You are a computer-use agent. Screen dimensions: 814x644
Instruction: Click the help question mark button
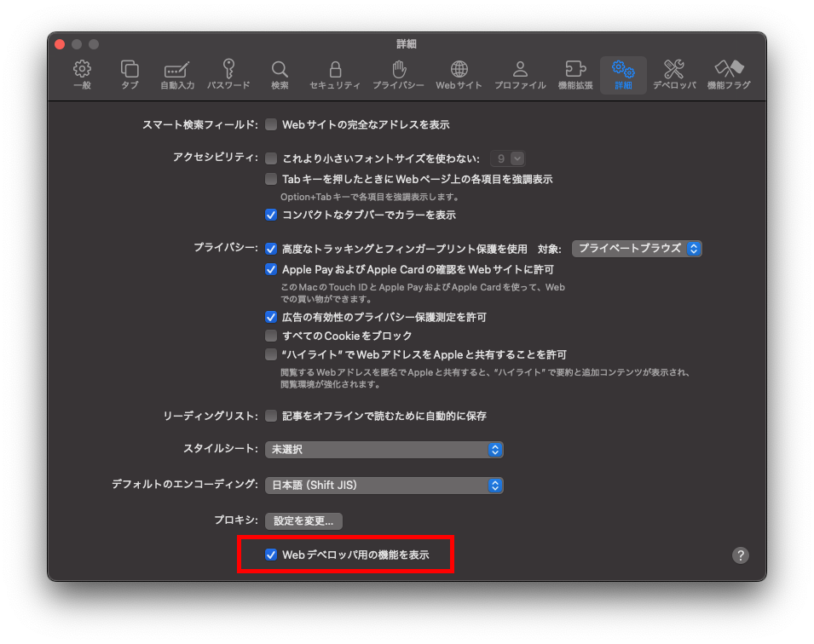[741, 555]
